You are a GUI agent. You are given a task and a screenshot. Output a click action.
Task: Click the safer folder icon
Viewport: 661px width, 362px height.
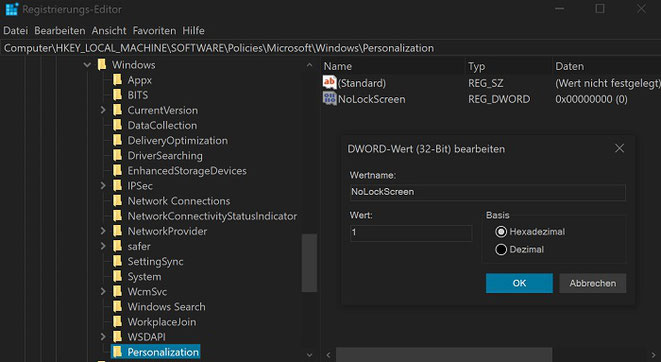(118, 246)
